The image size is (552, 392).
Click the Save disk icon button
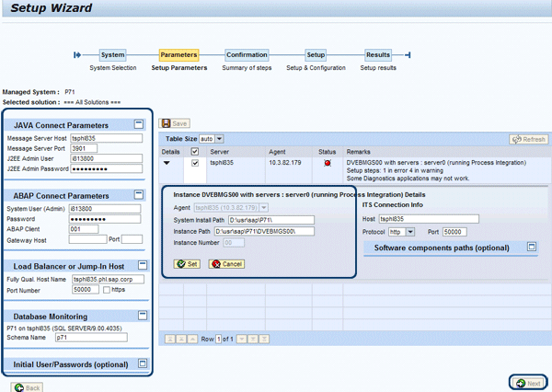174,123
